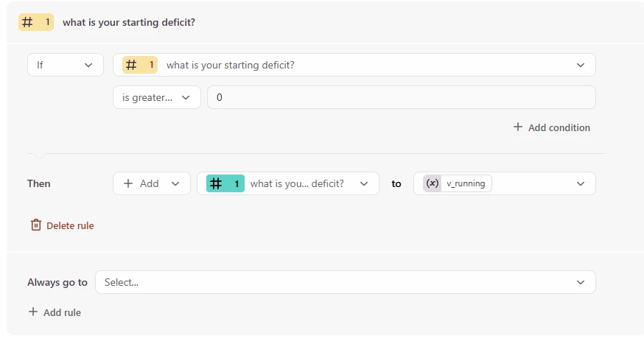This screenshot has height=341, width=644.
Task: Click the teal number badge in the Then action
Action: click(225, 183)
